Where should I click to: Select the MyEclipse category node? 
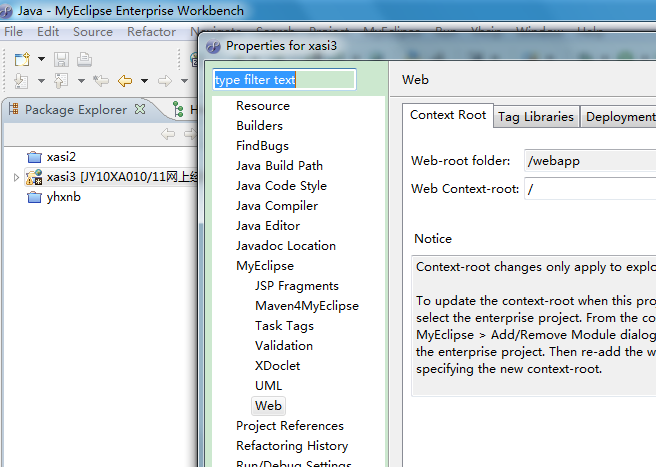point(265,266)
